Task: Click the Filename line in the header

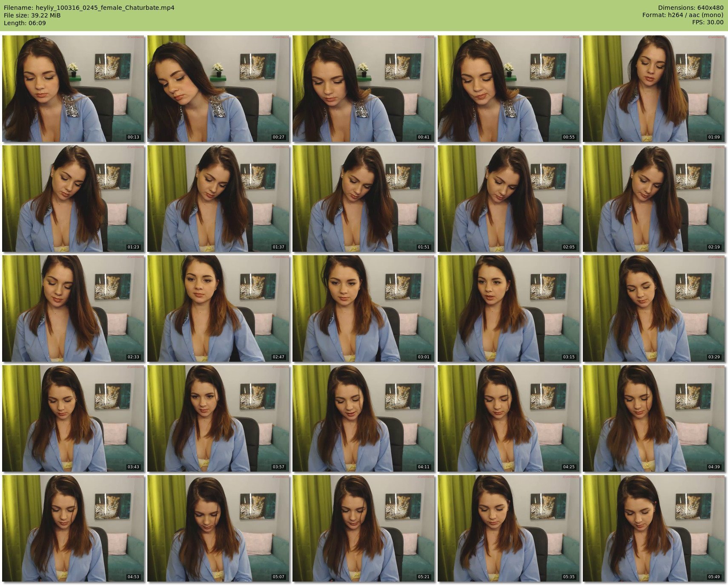Action: (x=89, y=8)
